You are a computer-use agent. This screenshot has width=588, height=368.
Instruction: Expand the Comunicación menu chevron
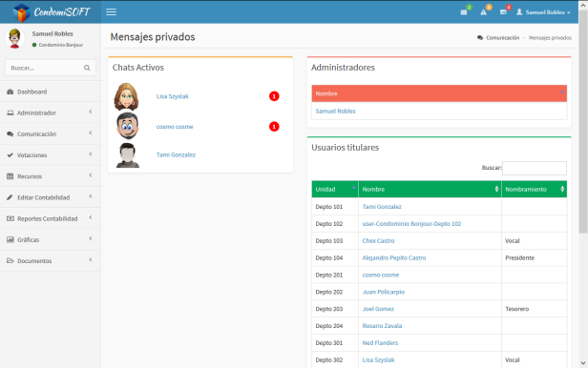pyautogui.click(x=91, y=133)
